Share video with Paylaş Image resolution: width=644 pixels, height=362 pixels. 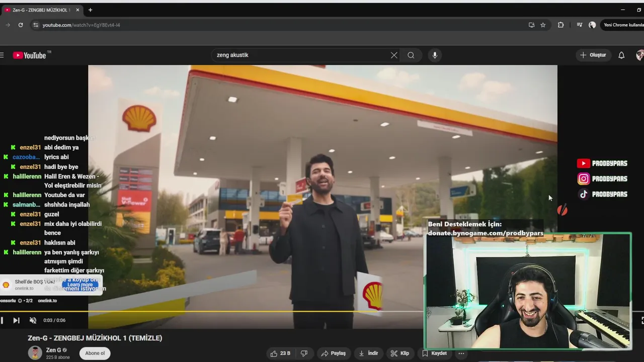point(333,353)
